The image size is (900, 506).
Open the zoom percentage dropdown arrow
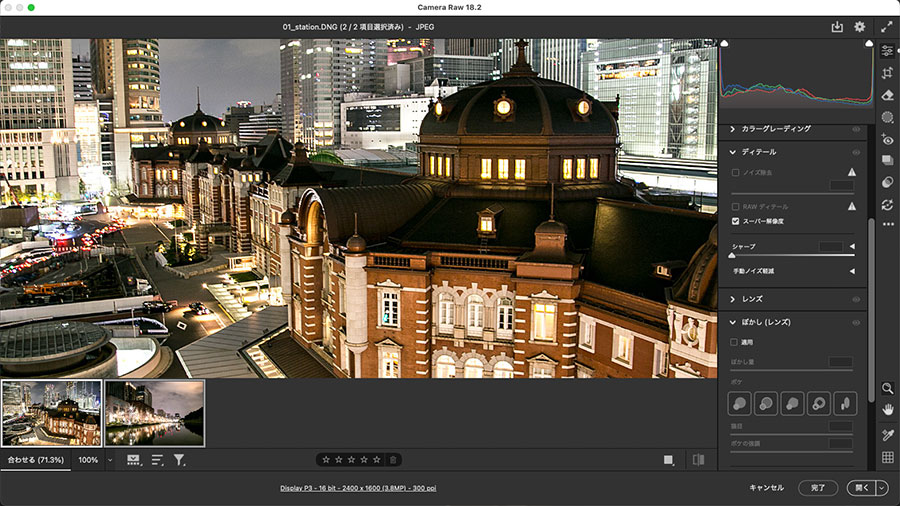(x=110, y=460)
